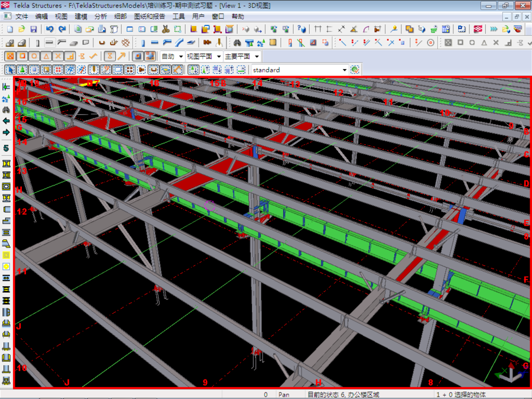The height and width of the screenshot is (399, 532).
Task: Toggle the orange X intersection snap switch
Action: 58,56
